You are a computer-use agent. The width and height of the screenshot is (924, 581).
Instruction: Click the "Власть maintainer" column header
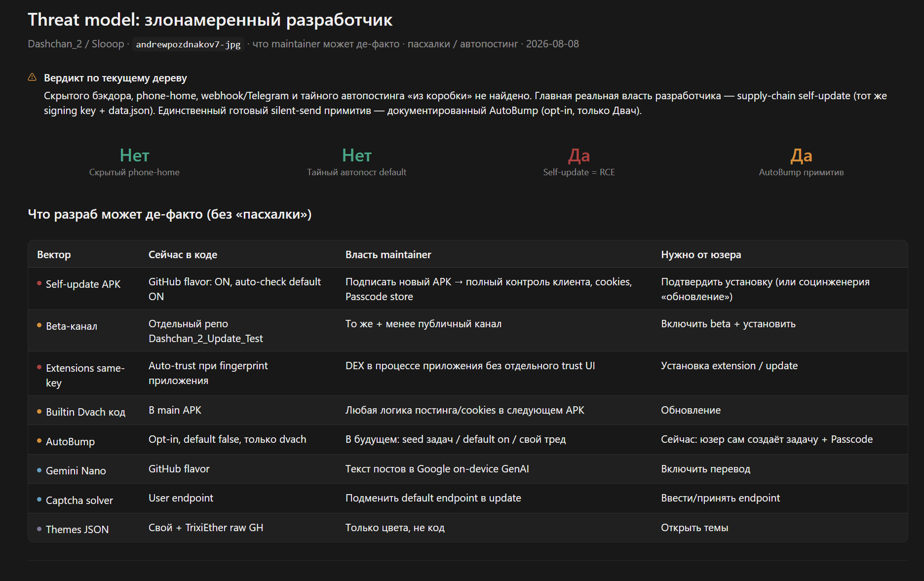[388, 255]
